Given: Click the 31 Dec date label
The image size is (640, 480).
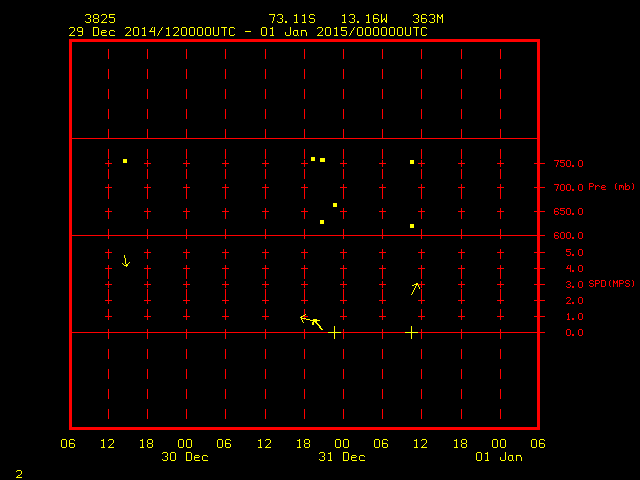Looking at the screenshot, I should tap(342, 457).
